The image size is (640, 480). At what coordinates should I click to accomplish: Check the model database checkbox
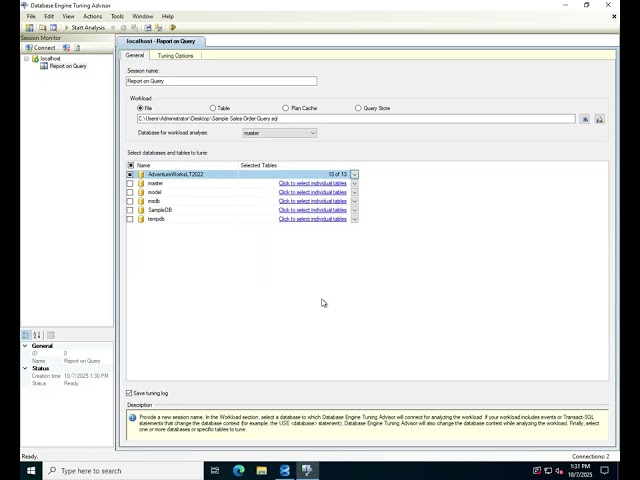[x=130, y=192]
